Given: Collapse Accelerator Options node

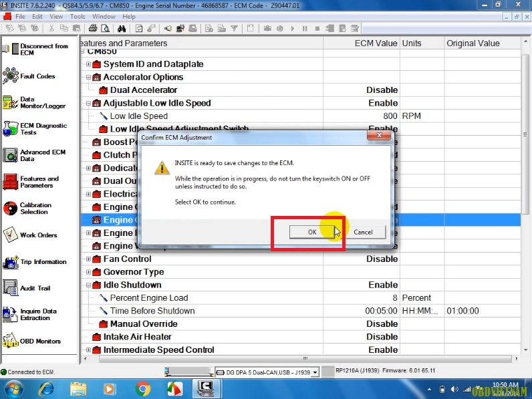Looking at the screenshot, I should tap(88, 77).
